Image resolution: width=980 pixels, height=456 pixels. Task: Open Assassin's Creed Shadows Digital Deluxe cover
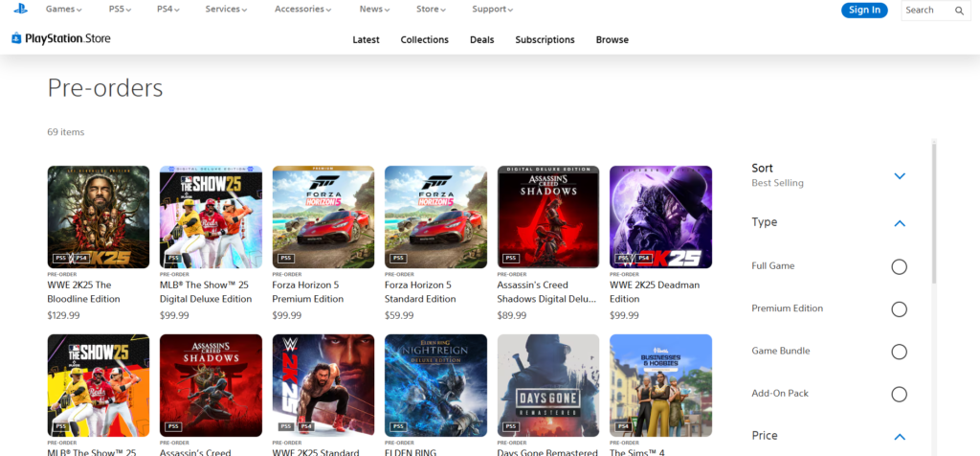(x=548, y=217)
